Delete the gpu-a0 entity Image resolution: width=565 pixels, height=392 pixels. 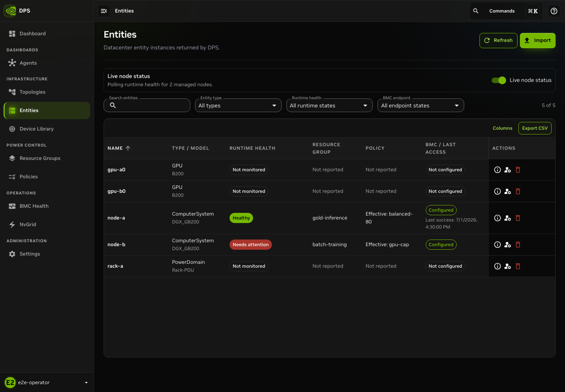pos(518,170)
